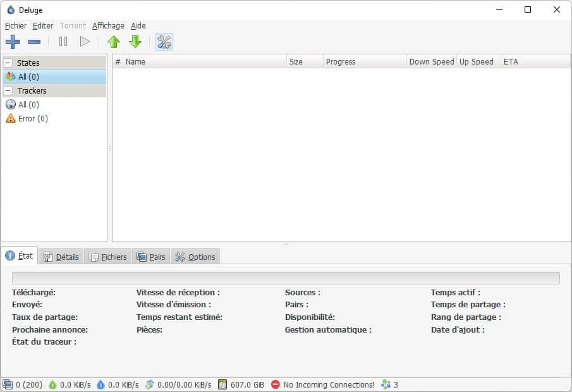Click the connections icon in the status bar
This screenshot has width=572, height=392.
(8, 384)
